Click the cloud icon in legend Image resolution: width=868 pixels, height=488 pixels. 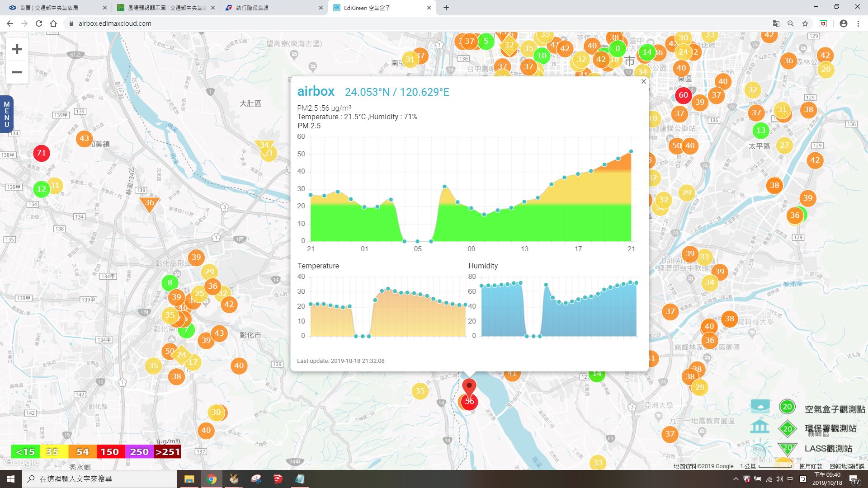(760, 406)
